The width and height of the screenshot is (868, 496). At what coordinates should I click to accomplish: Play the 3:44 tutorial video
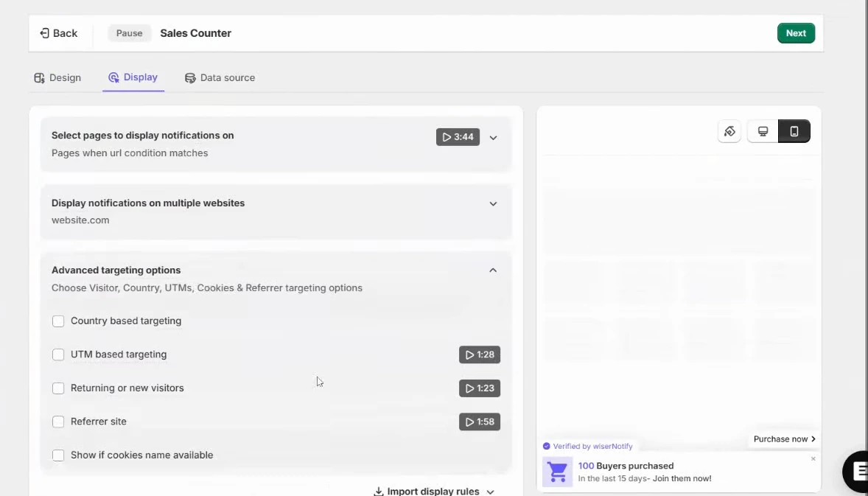[x=458, y=137]
